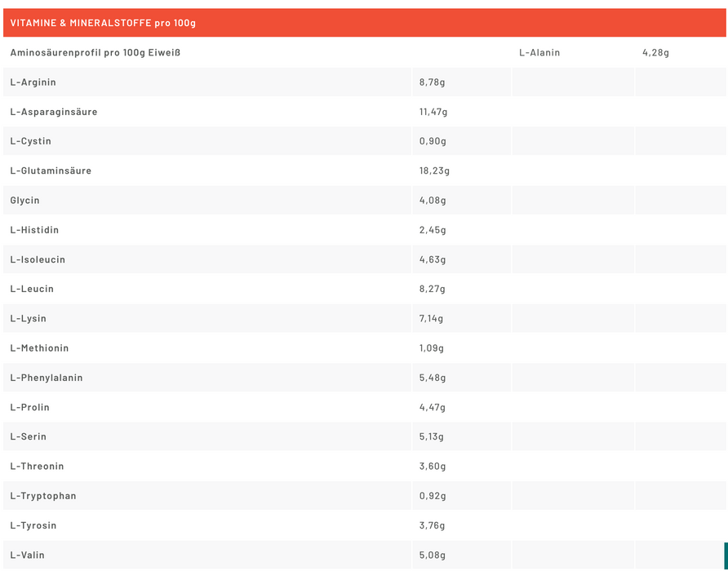This screenshot has height=571, width=728.
Task: Select the L-Arginin row label
Action: click(x=33, y=82)
